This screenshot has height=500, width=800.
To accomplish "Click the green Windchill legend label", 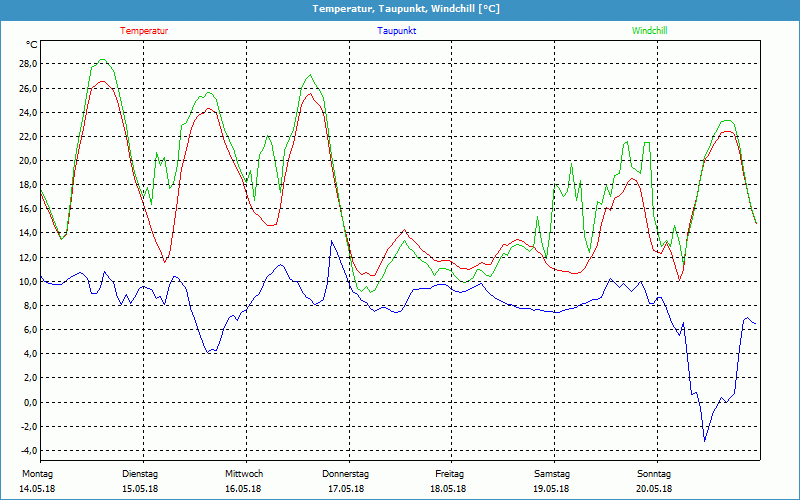I will [x=649, y=31].
